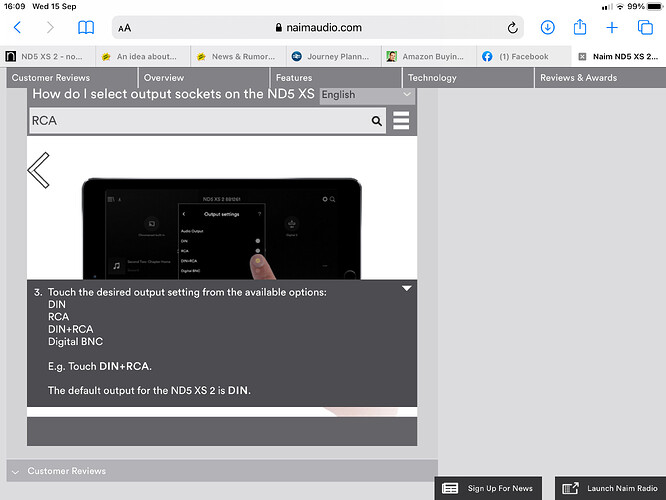
Task: Click Launch Naim Radio button
Action: click(x=609, y=488)
